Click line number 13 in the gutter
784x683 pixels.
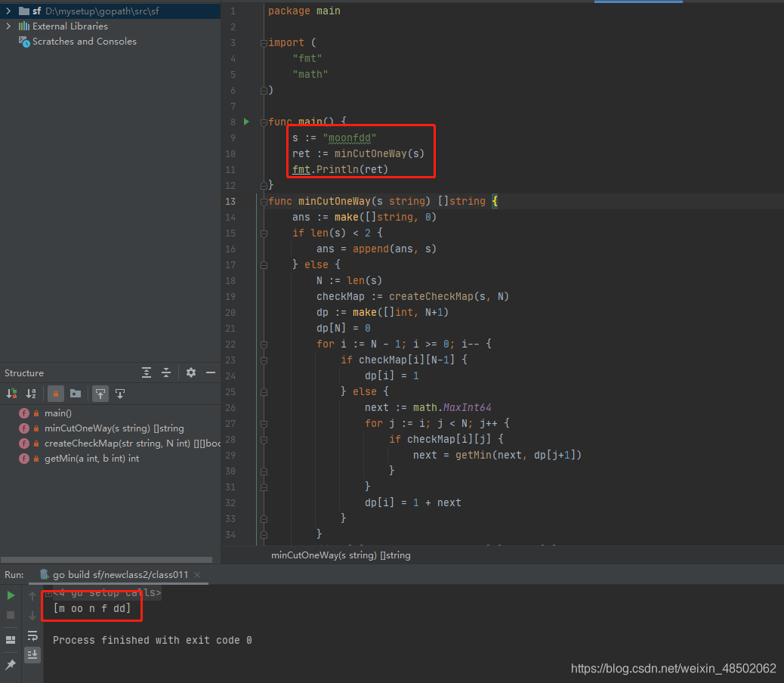[230, 201]
